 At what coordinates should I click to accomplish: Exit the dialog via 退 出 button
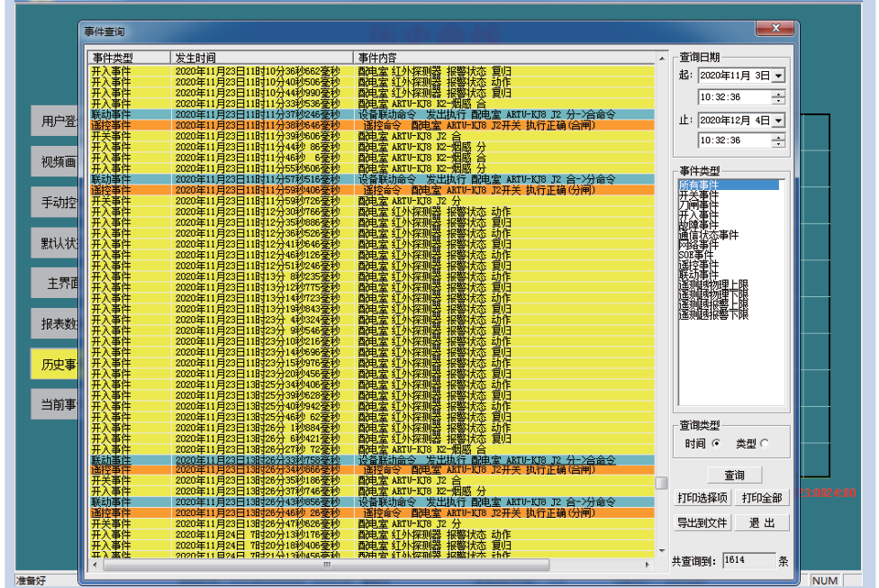click(x=762, y=523)
